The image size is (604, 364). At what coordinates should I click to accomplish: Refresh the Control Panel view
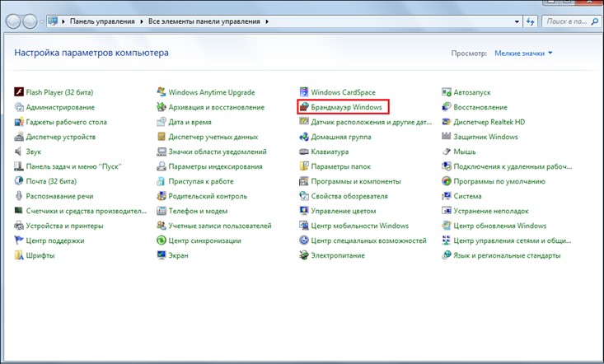(x=531, y=21)
